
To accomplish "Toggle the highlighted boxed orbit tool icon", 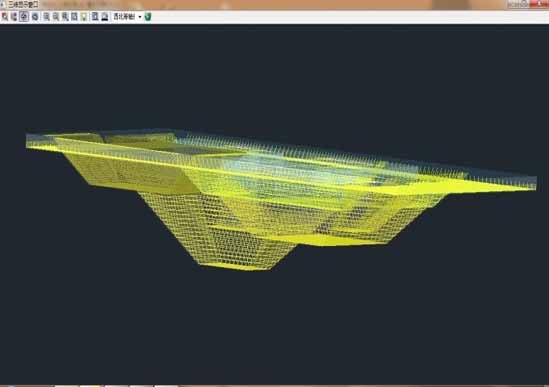I will click(24, 16).
